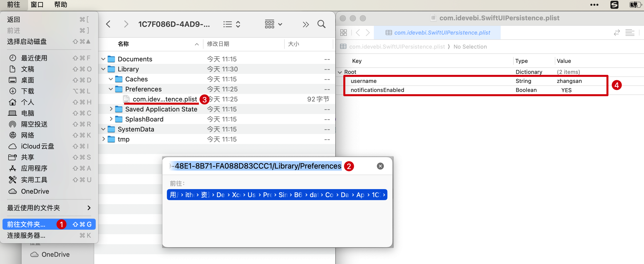Choose 下载 in the Go menu
The width and height of the screenshot is (644, 264).
coord(49,91)
